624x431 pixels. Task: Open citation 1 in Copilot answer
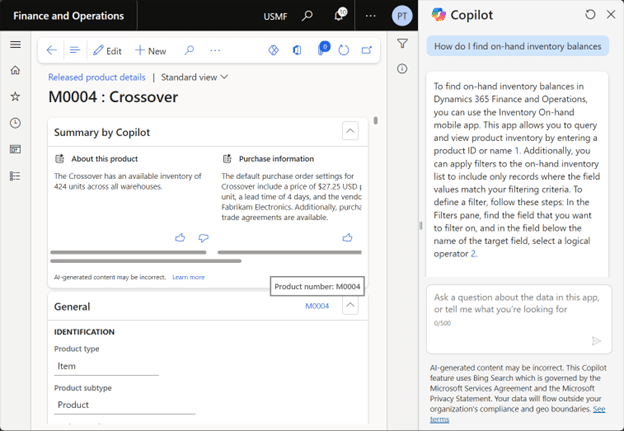[517, 151]
